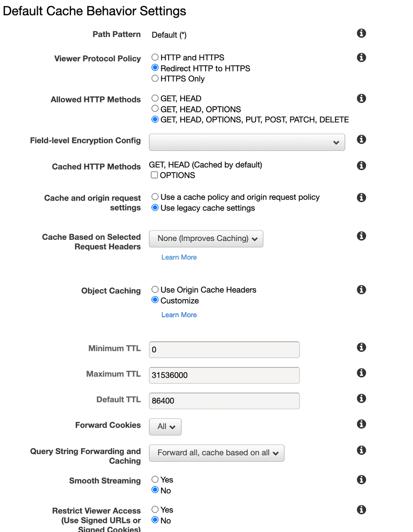This screenshot has height=532, width=413.
Task: Open Query String Forwarding dropdown
Action: click(217, 453)
